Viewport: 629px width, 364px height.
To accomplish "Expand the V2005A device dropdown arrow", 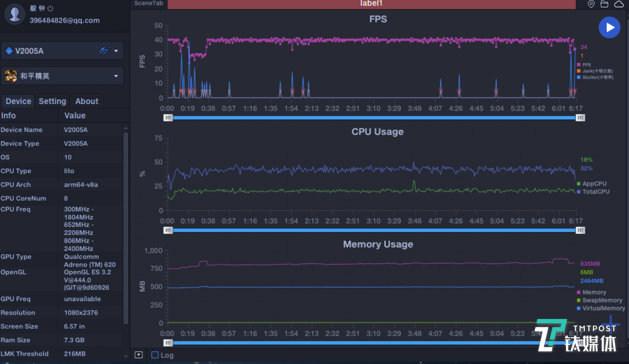I will 116,51.
